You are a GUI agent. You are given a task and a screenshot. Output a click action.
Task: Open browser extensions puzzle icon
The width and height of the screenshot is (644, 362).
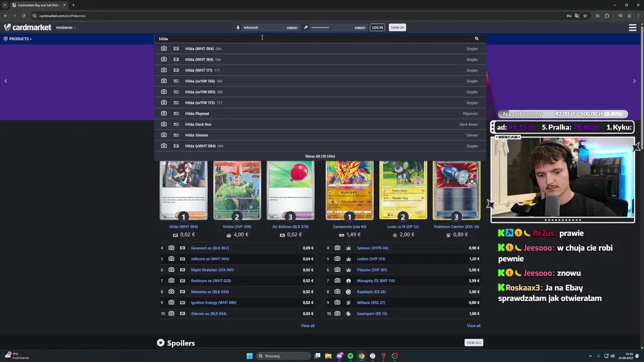tap(607, 16)
